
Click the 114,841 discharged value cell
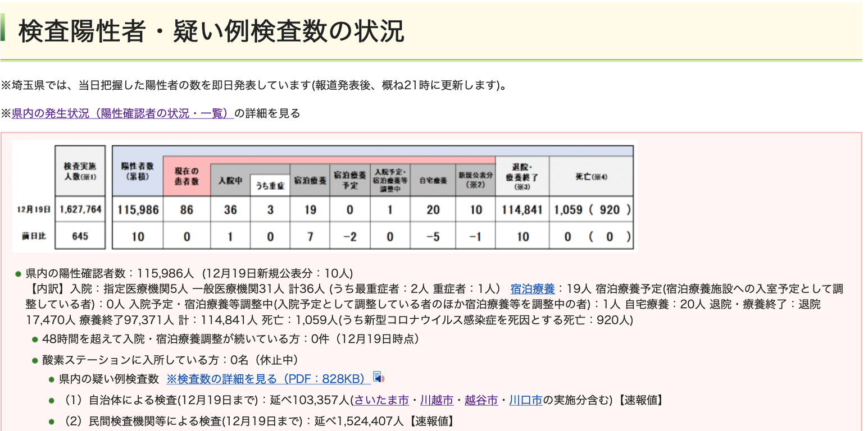tap(522, 209)
